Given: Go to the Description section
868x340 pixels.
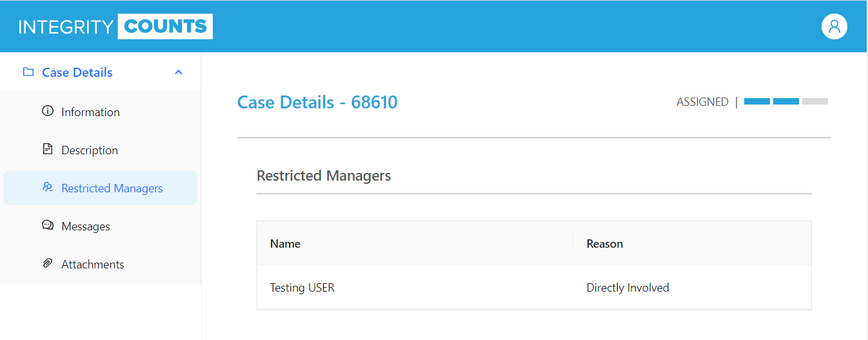Looking at the screenshot, I should click(x=90, y=150).
